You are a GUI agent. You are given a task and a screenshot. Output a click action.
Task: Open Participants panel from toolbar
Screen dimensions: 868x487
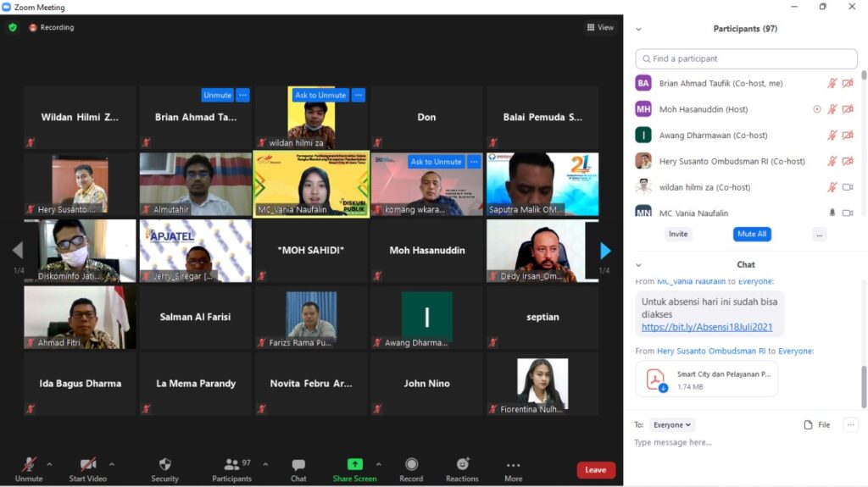[232, 470]
